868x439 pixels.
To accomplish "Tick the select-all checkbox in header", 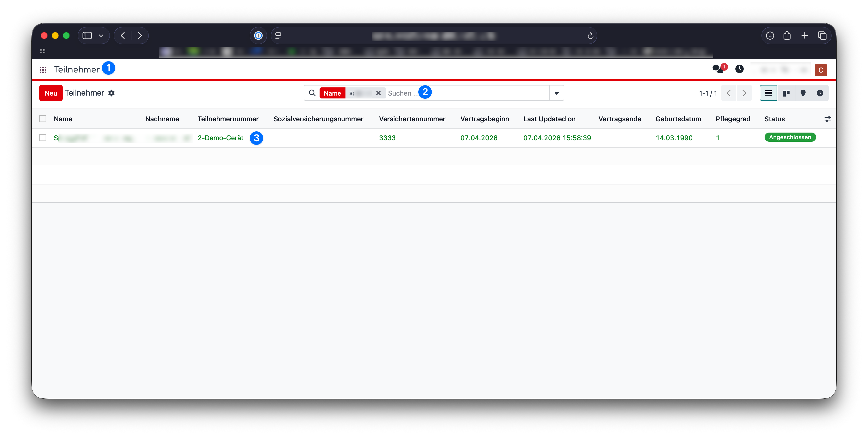I will click(x=43, y=119).
